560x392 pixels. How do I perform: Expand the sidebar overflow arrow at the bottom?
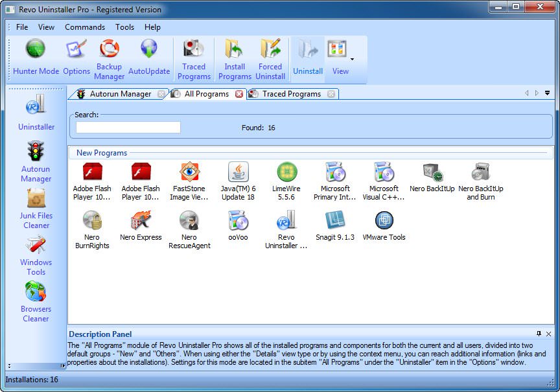tap(62, 366)
